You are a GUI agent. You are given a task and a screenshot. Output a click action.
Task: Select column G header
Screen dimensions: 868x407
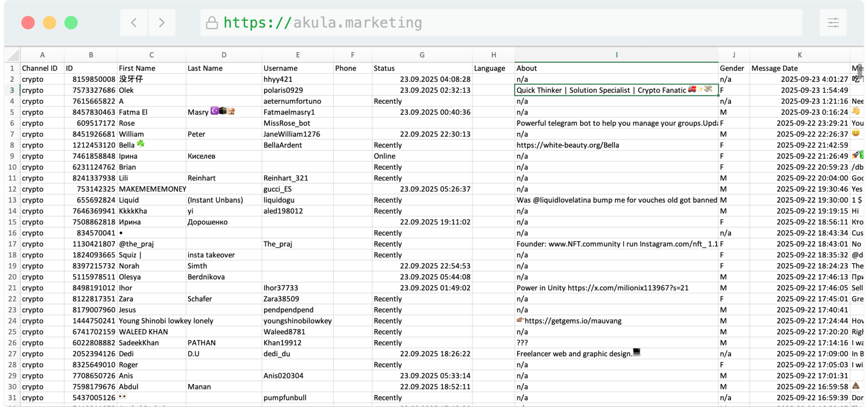(x=422, y=55)
